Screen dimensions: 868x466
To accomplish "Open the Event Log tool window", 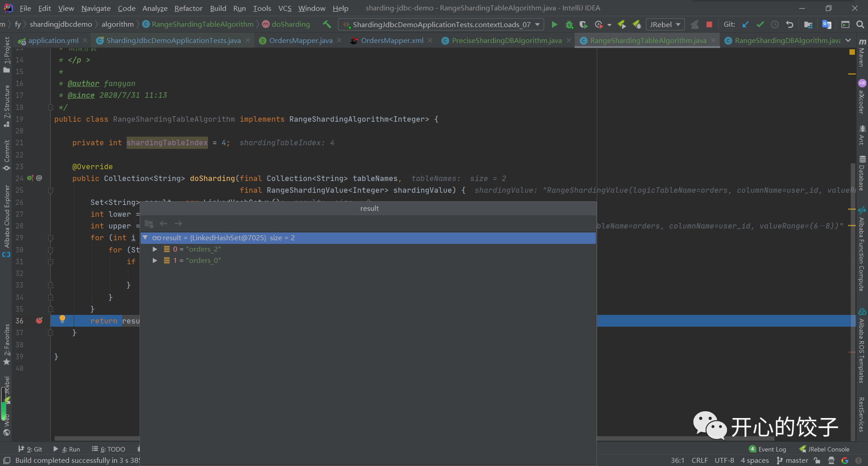I will [768, 449].
